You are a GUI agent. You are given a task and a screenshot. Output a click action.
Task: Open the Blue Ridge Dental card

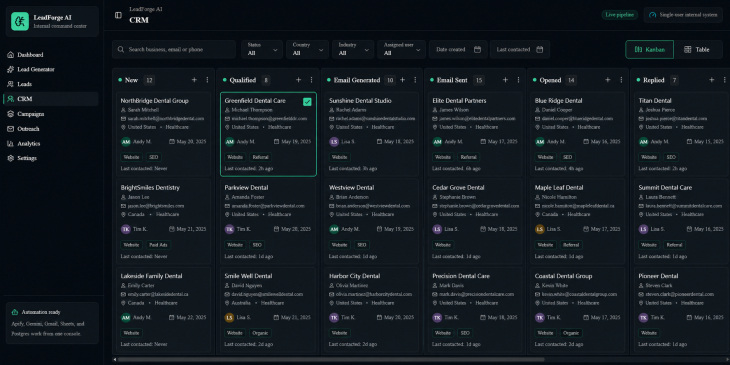tap(578, 134)
